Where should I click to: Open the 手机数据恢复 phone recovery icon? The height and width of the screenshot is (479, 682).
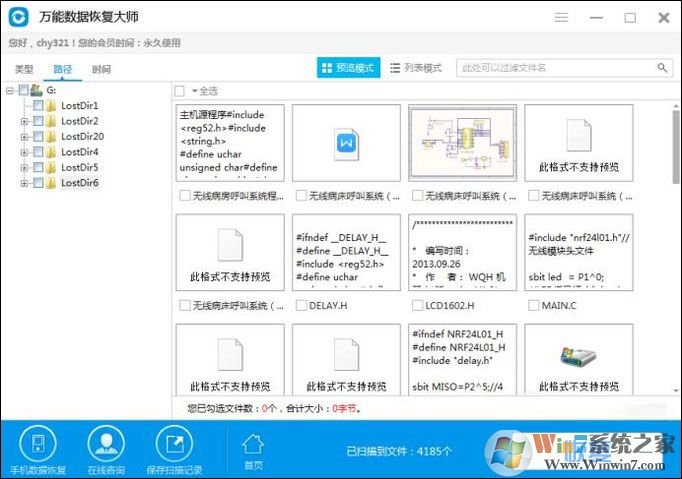[x=38, y=444]
